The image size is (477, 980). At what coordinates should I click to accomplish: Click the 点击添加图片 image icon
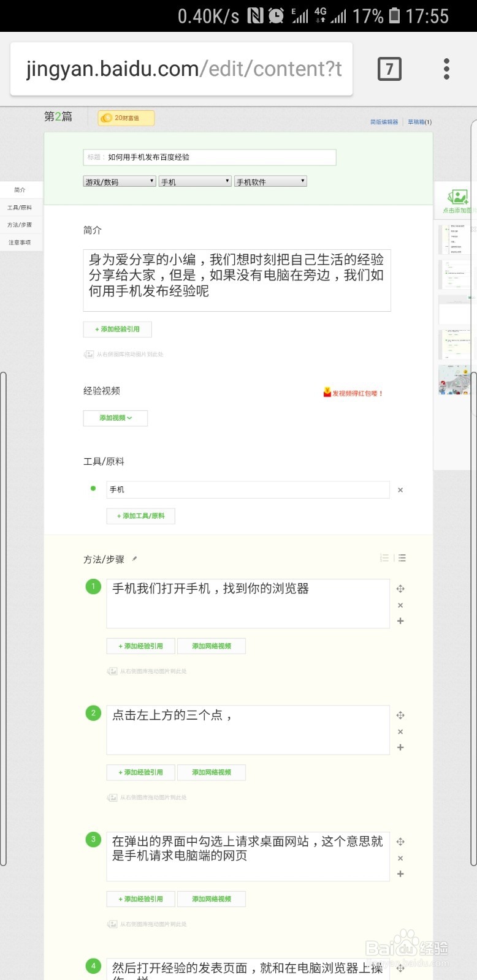click(457, 197)
